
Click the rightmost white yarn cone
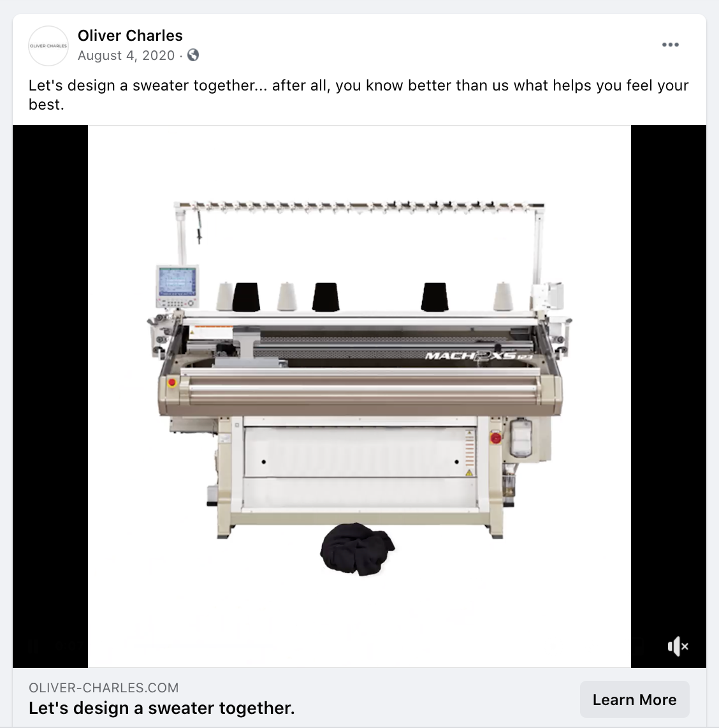tap(503, 296)
